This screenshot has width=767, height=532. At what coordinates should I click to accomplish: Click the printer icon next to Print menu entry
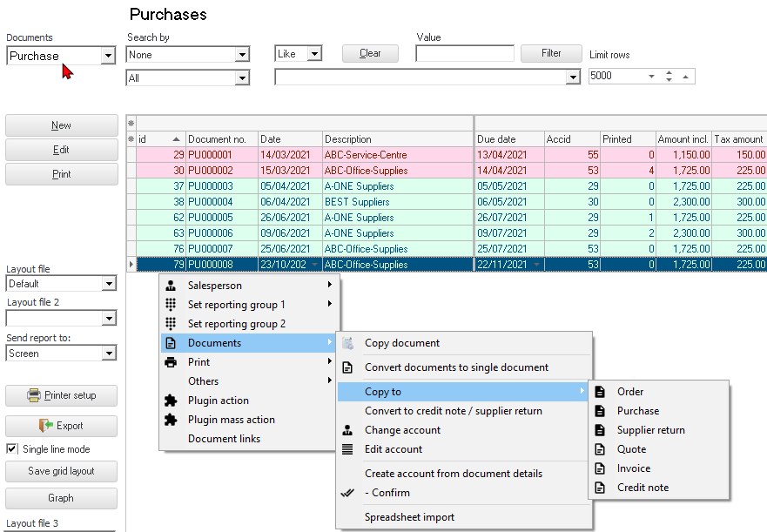click(172, 362)
